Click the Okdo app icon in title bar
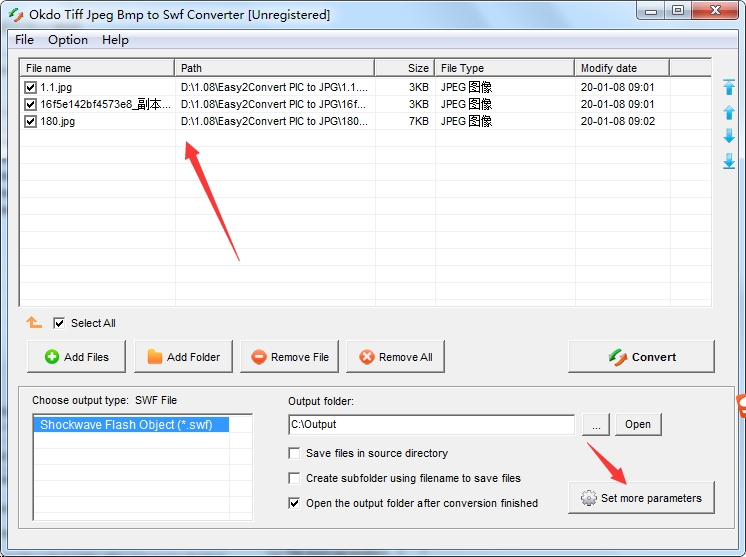 point(16,15)
